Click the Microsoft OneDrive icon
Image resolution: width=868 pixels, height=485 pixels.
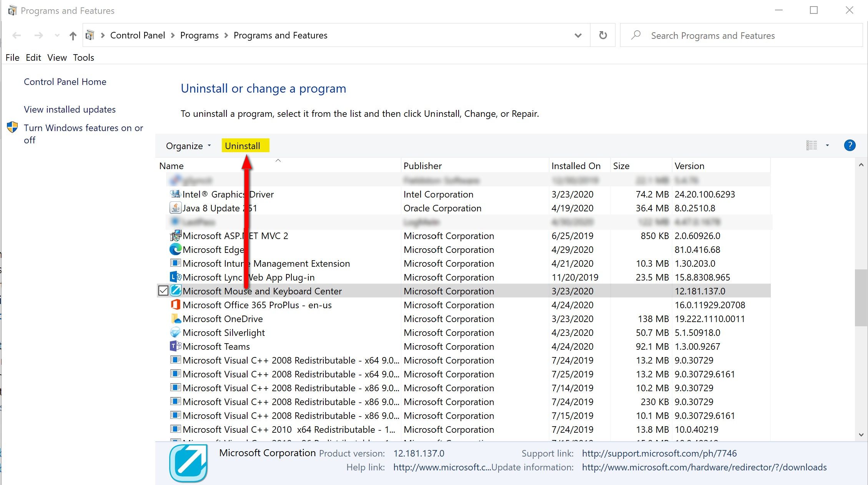coord(175,319)
